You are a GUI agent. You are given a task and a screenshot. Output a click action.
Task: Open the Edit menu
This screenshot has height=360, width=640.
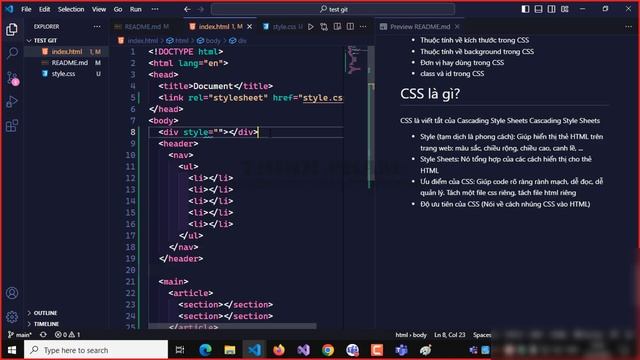44,9
